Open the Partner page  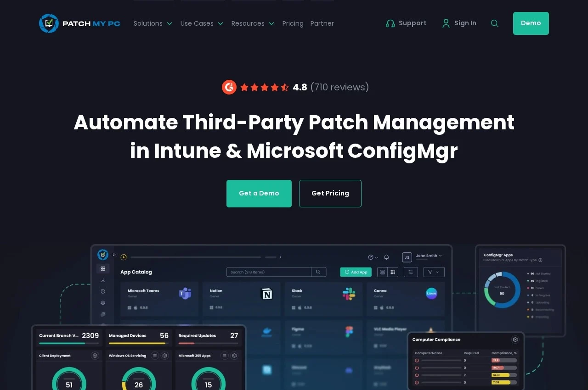tap(322, 23)
